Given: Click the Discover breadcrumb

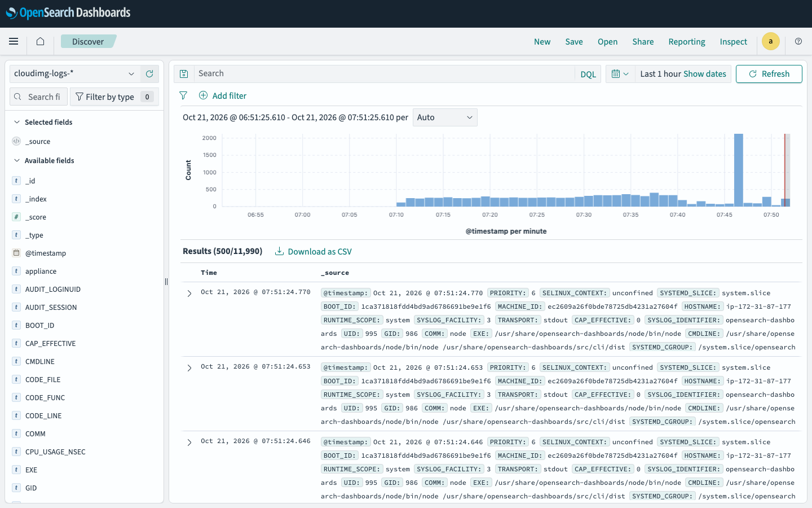Looking at the screenshot, I should pos(88,41).
